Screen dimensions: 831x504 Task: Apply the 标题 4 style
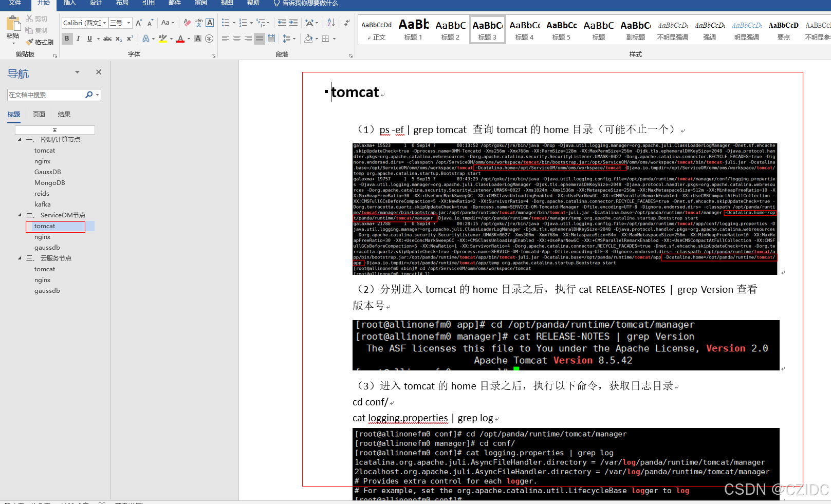tap(524, 30)
